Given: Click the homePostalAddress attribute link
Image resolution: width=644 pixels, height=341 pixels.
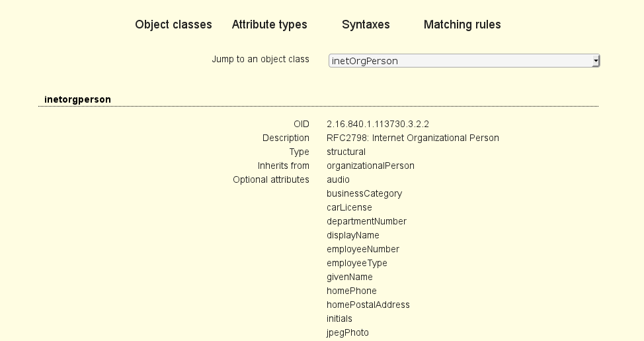Looking at the screenshot, I should [368, 305].
